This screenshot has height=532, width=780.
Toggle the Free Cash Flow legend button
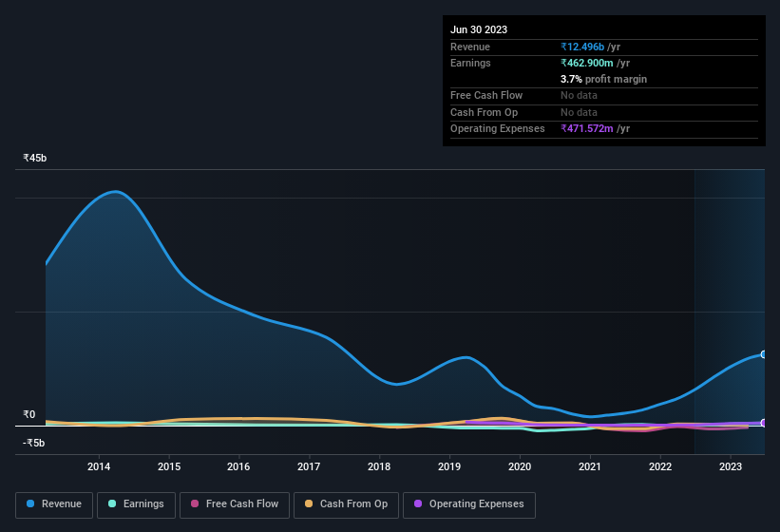[235, 504]
